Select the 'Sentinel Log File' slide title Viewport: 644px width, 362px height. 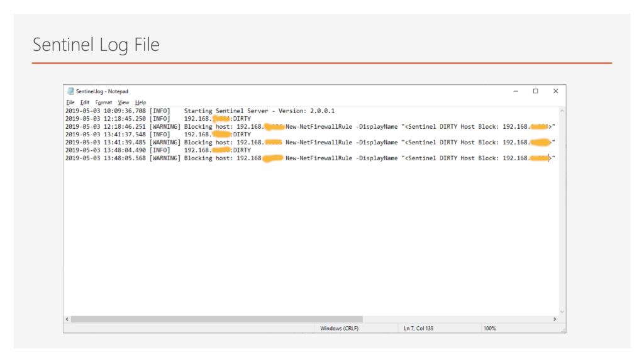pos(96,45)
